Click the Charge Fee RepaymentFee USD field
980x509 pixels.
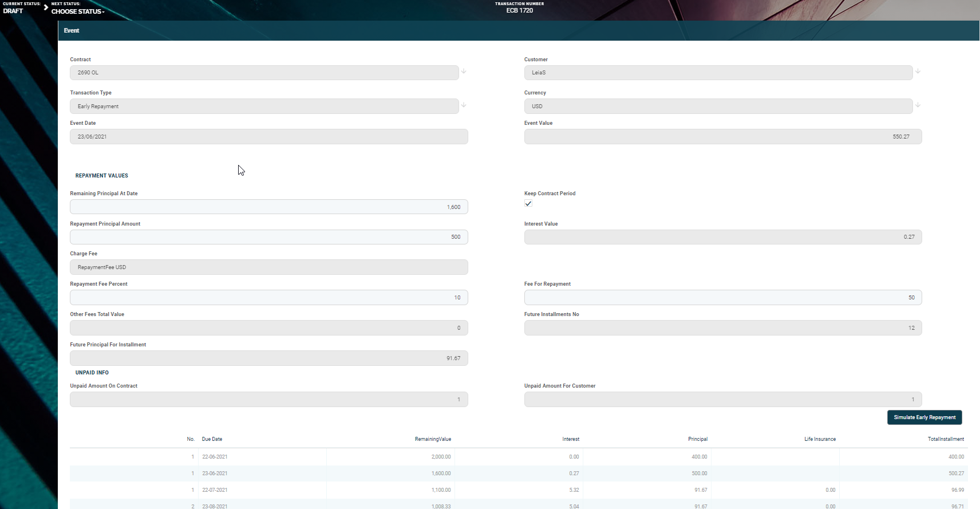pyautogui.click(x=268, y=267)
